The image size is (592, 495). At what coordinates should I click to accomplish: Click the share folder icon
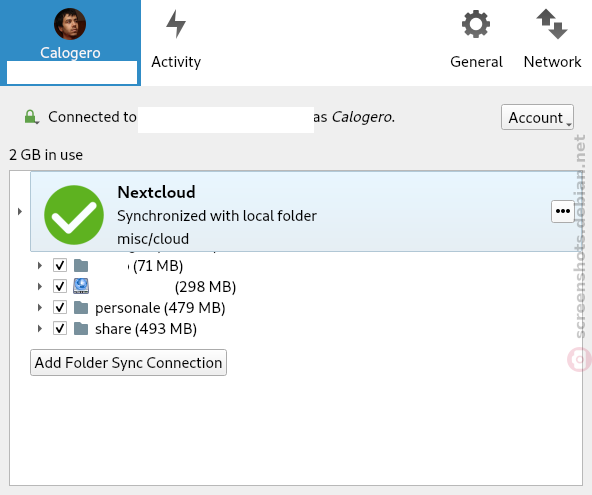pyautogui.click(x=81, y=328)
